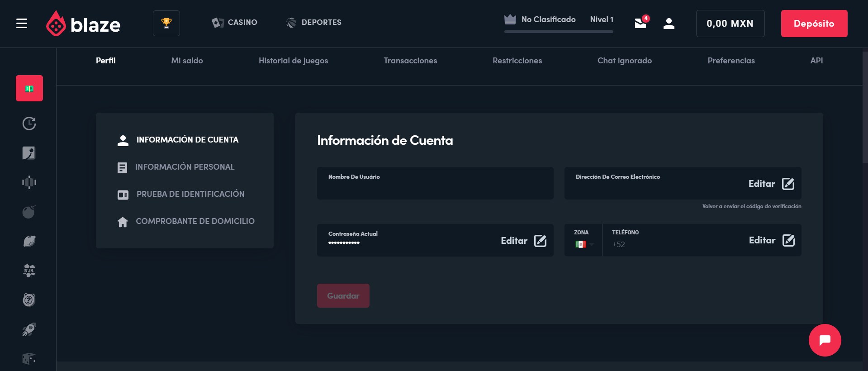The height and width of the screenshot is (371, 868).
Task: Click the red live chat bubble
Action: (x=825, y=340)
